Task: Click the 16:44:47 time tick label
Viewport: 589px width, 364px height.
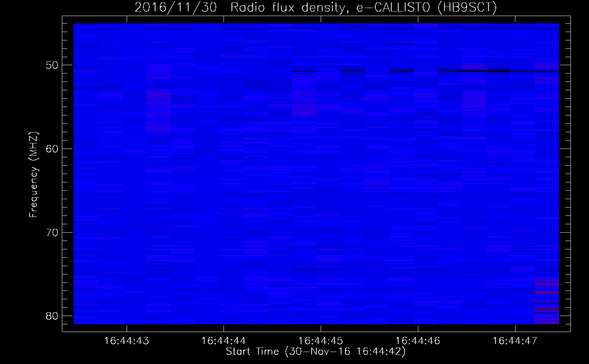Action: (515, 341)
